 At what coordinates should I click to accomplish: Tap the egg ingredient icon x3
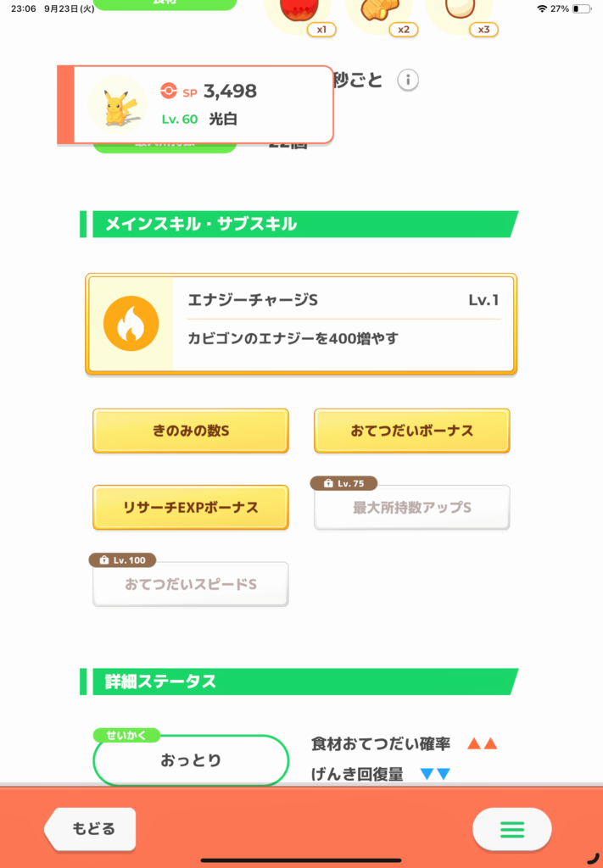pyautogui.click(x=461, y=14)
